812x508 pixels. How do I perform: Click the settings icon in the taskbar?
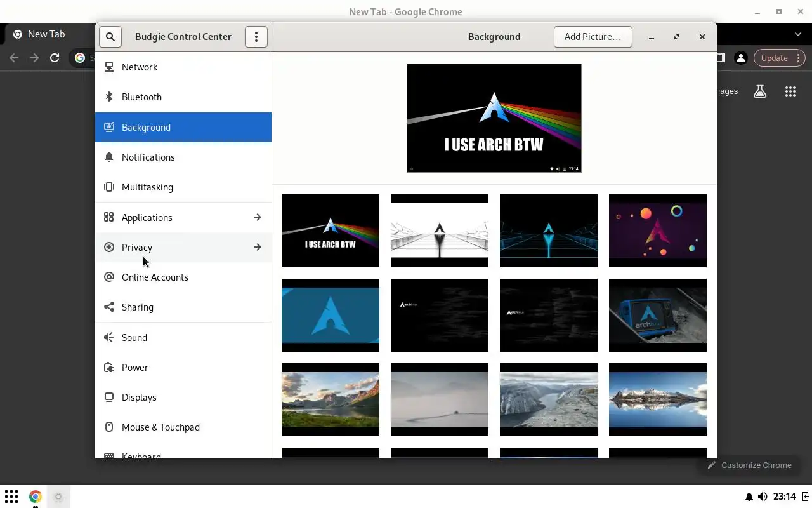(58, 497)
